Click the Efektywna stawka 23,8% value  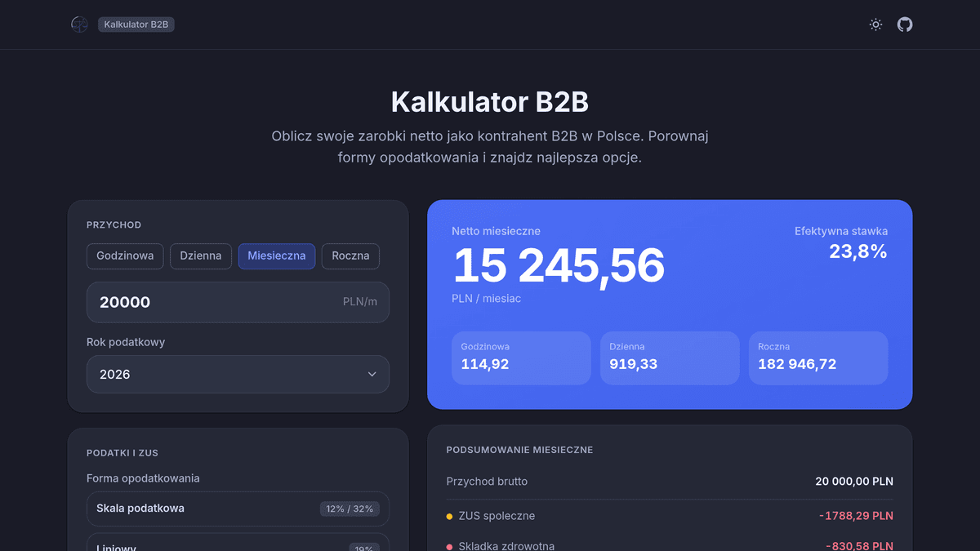[857, 251]
